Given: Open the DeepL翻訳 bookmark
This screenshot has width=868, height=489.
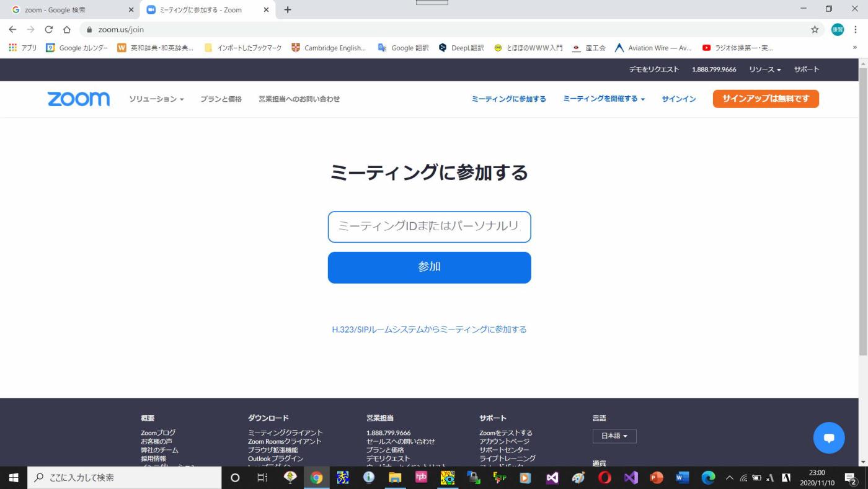Looking at the screenshot, I should [461, 48].
